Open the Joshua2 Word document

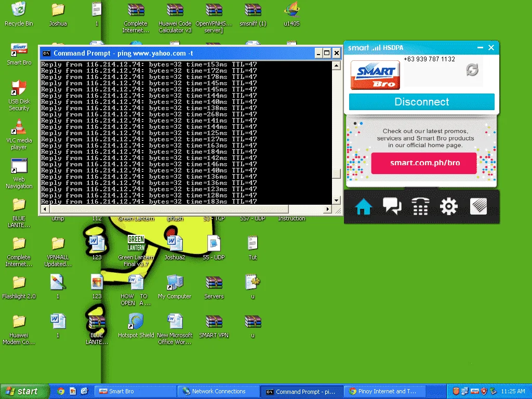pyautogui.click(x=175, y=248)
